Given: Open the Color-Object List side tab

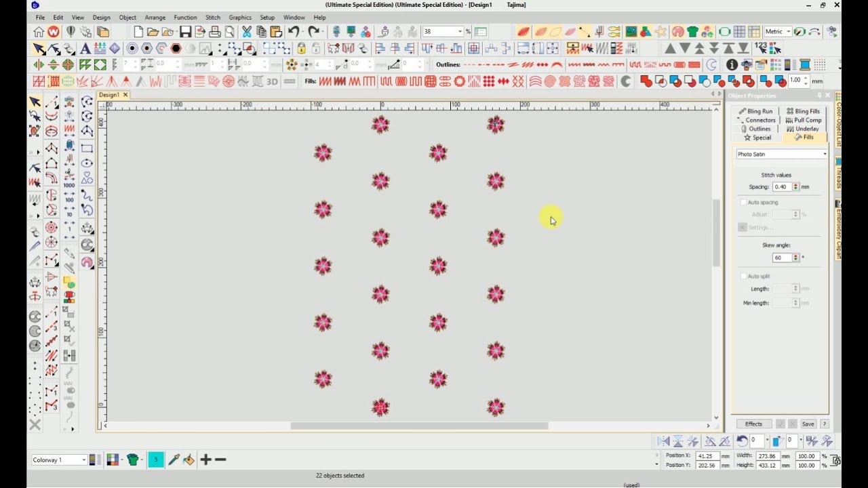Looking at the screenshot, I should (838, 121).
